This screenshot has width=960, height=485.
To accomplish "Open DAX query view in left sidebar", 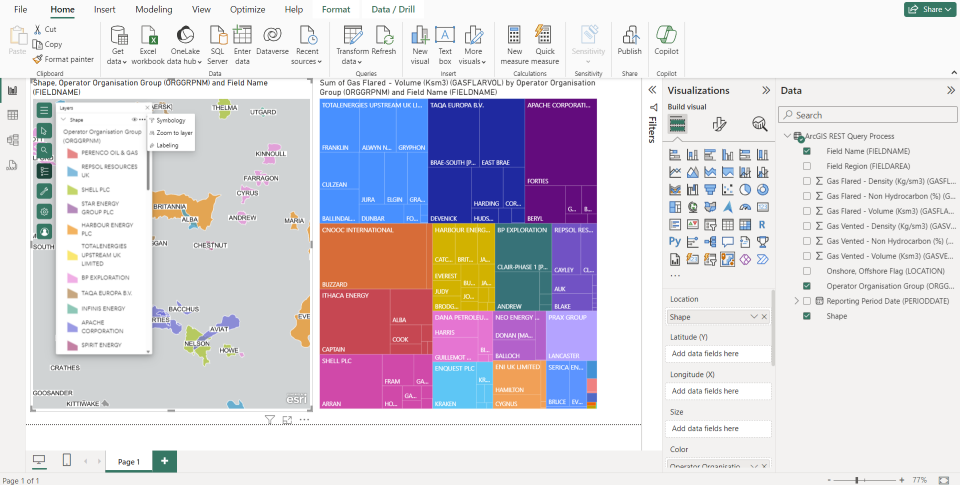I will tap(12, 165).
